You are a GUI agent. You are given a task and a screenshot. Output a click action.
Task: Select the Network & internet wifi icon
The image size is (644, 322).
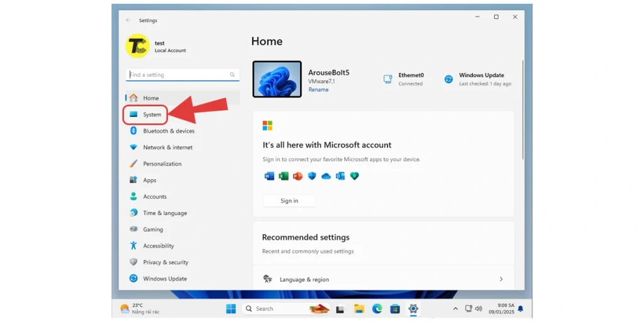[x=133, y=147]
